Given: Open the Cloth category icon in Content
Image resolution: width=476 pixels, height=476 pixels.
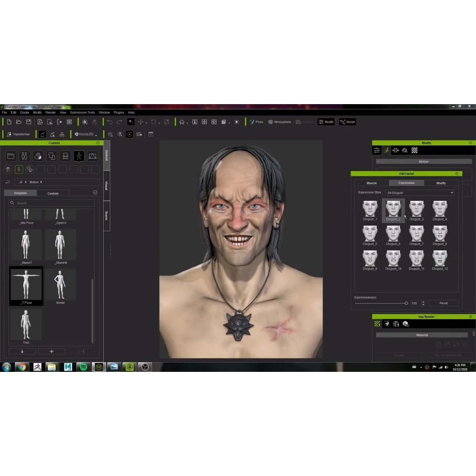Looking at the screenshot, I should click(52, 156).
